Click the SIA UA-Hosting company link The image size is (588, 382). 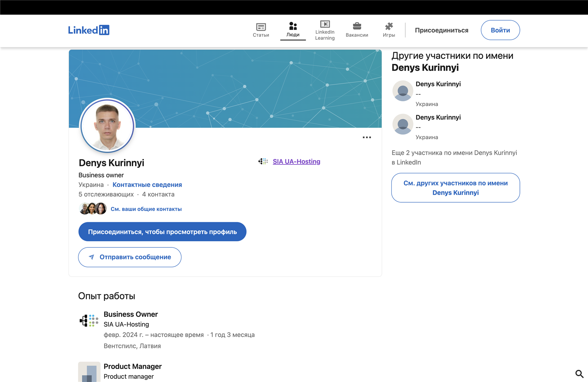tap(296, 161)
